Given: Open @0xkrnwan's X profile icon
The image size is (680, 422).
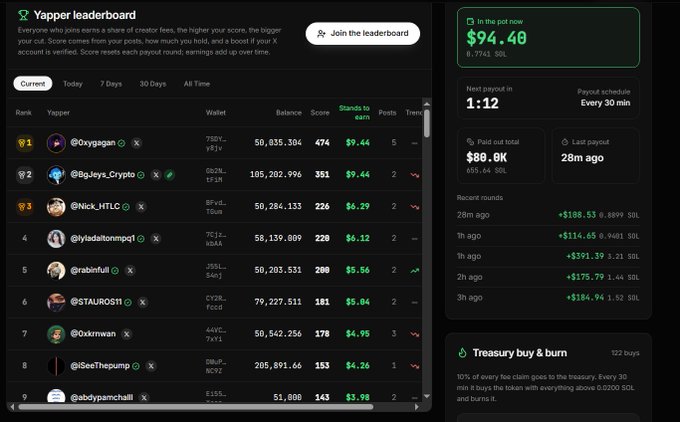Looking at the screenshot, I should coord(126,334).
